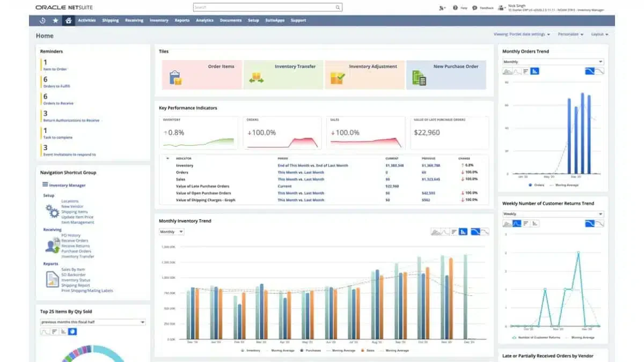This screenshot has height=362, width=644.
Task: Disable moving average in Monthly Inventory Trend
Action: coord(484,232)
